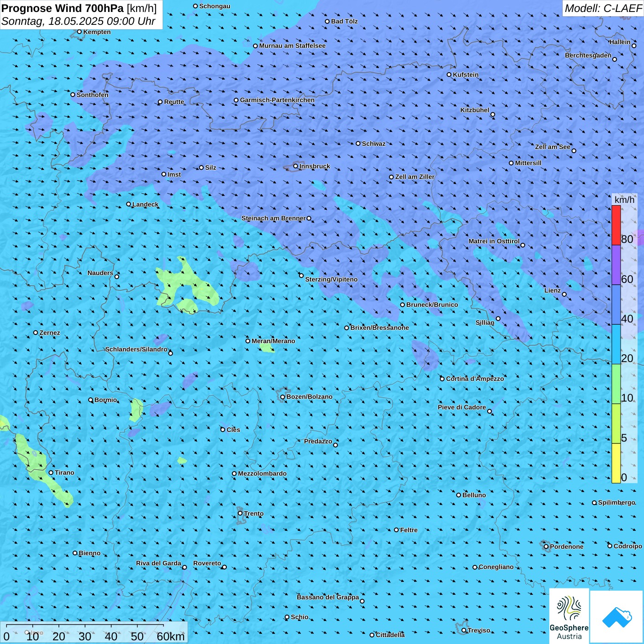Select the Pordenone label

tap(567, 546)
